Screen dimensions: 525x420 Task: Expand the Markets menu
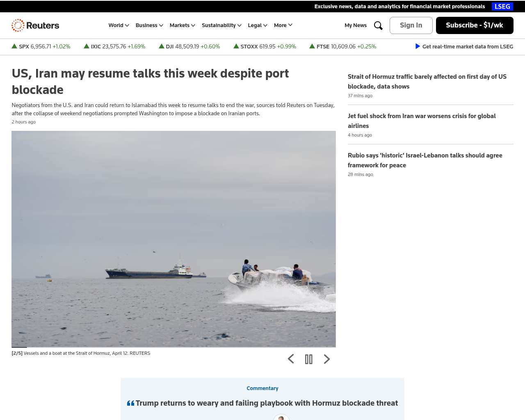tap(183, 25)
